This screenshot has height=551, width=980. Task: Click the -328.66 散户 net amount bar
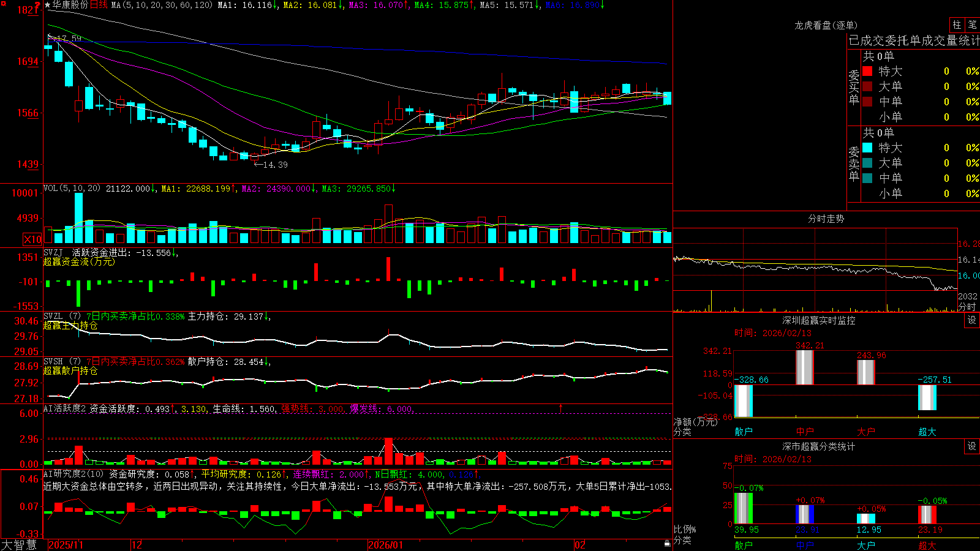click(743, 401)
